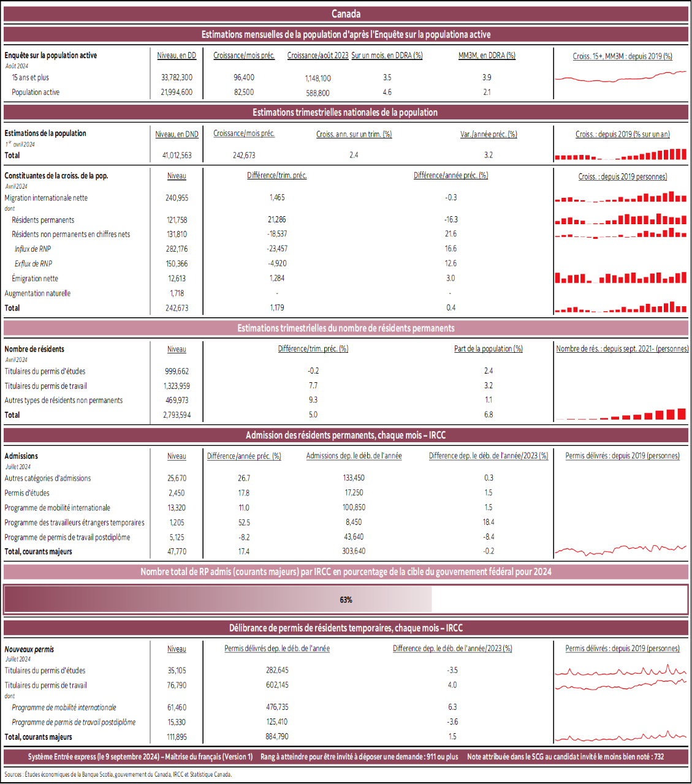Click "Admissions dep. le déb. de l'année" header
Image resolution: width=692 pixels, height=784 pixels.
[x=354, y=456]
